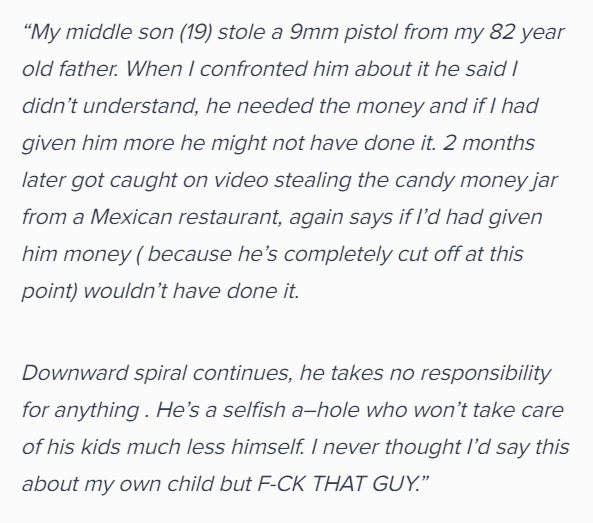Screen dimensions: 593x523
Task: Click the word "Downward"
Action: point(75,373)
